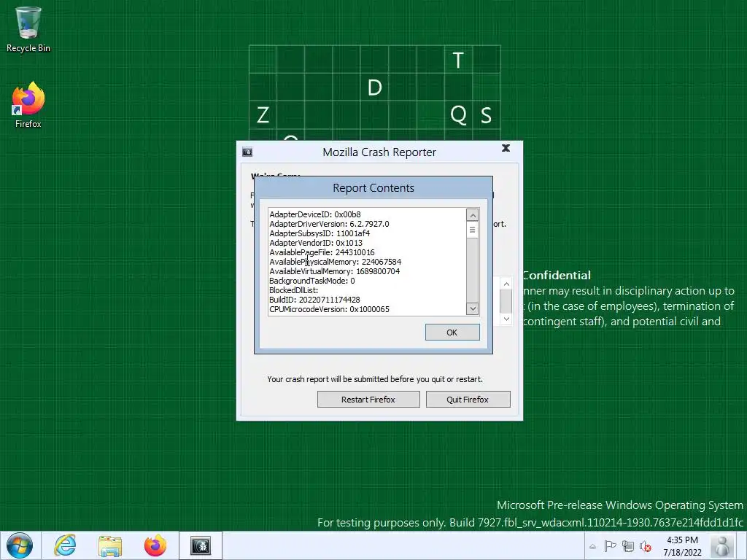Click the Report Contents dialog title
This screenshot has height=560, width=747.
[373, 188]
